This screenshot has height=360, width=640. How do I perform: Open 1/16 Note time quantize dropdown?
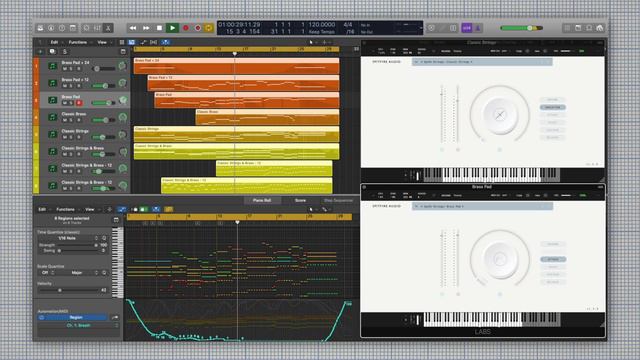click(x=68, y=238)
